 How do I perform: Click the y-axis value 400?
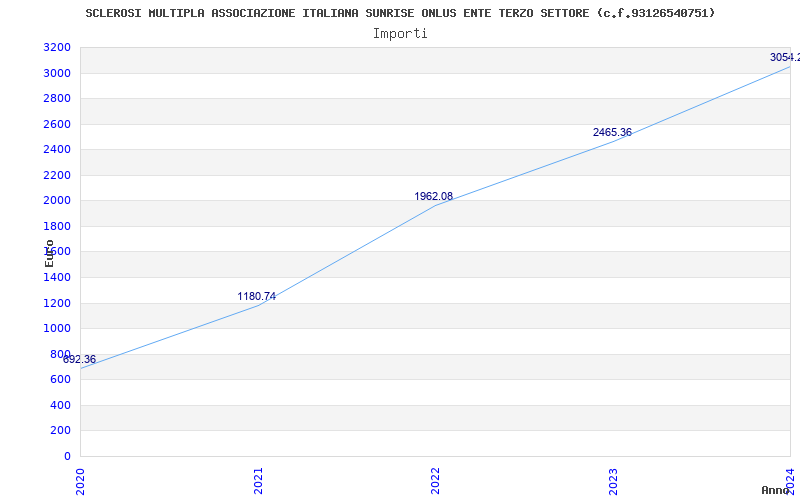click(61, 406)
